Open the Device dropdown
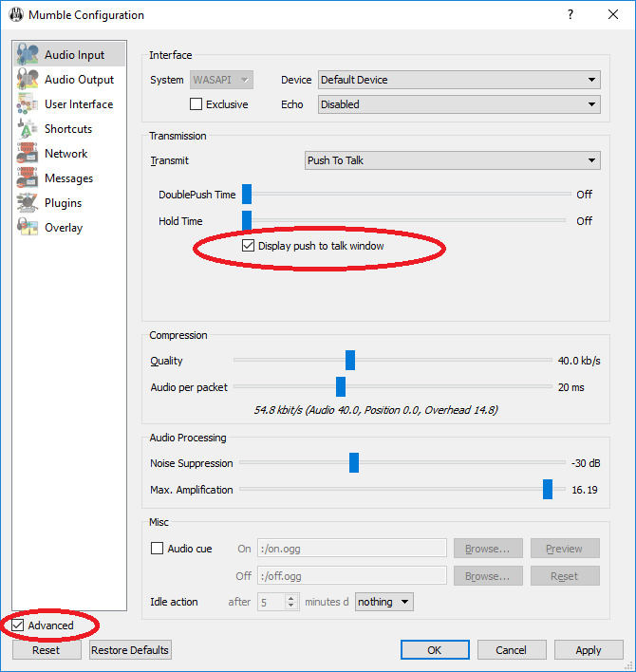Image resolution: width=636 pixels, height=672 pixels. 458,80
